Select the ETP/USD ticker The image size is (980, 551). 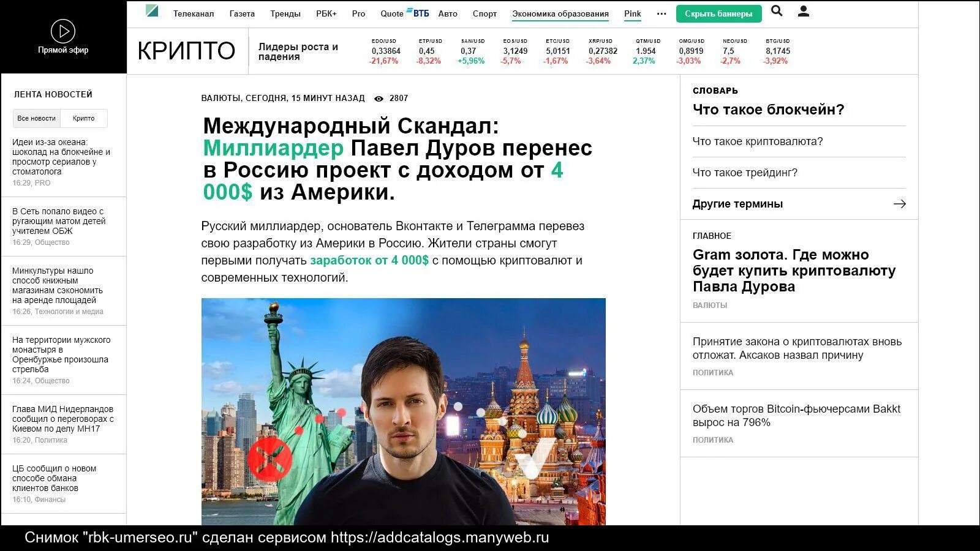point(429,51)
